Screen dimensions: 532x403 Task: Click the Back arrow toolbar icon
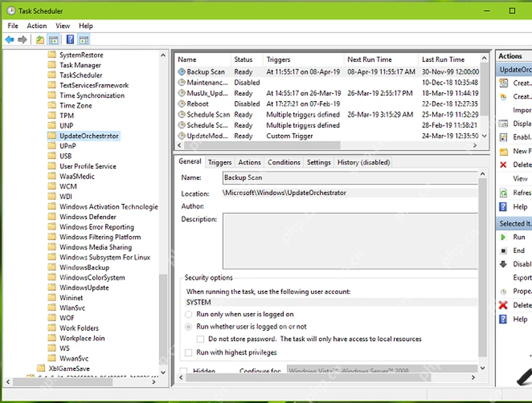(x=9, y=40)
